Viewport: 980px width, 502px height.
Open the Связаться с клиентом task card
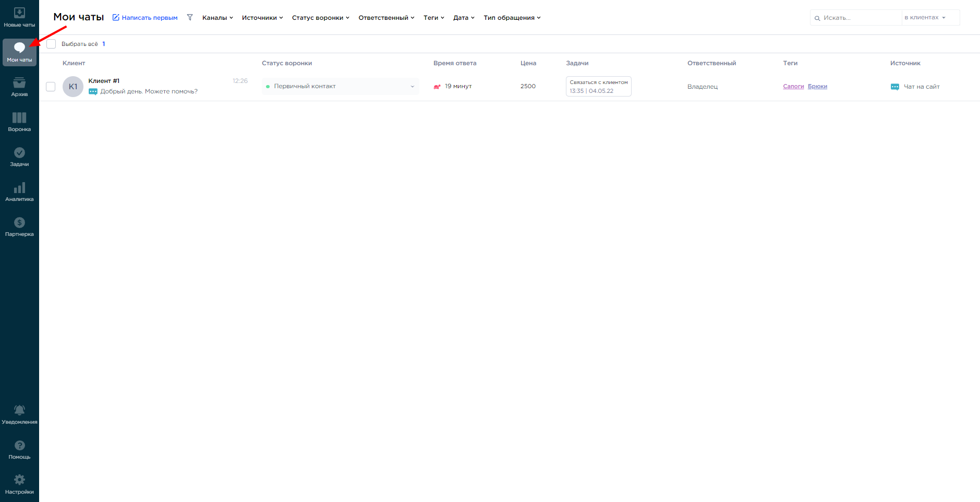(599, 87)
